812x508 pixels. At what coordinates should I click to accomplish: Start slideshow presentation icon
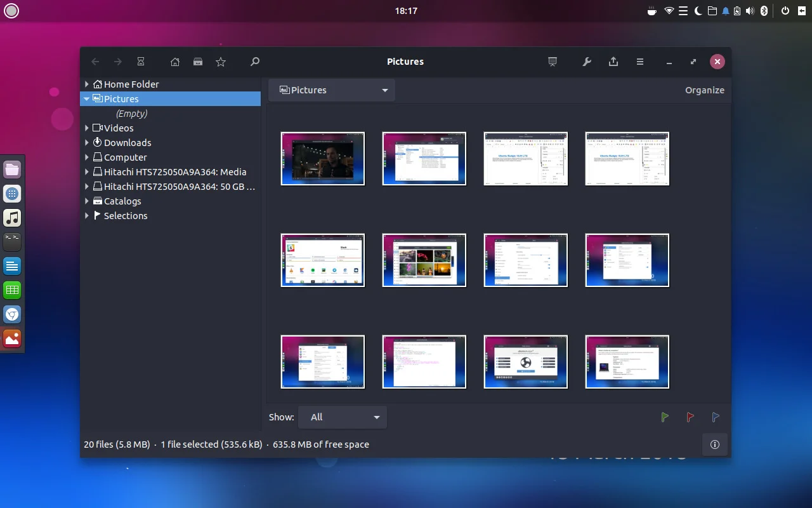553,62
